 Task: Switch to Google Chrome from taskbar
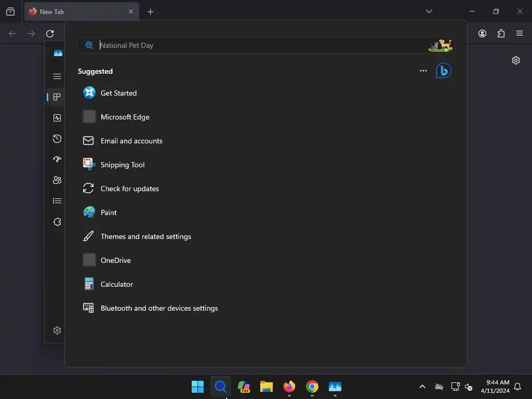[312, 387]
